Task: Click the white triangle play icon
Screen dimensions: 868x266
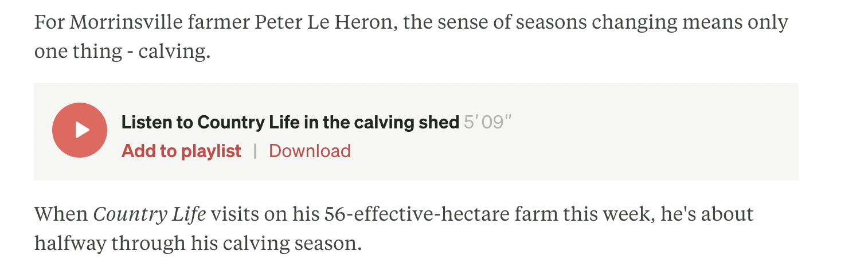Action: pyautogui.click(x=82, y=130)
